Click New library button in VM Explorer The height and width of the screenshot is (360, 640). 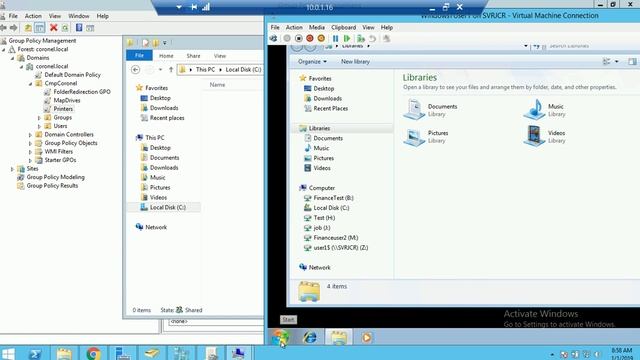pyautogui.click(x=355, y=62)
